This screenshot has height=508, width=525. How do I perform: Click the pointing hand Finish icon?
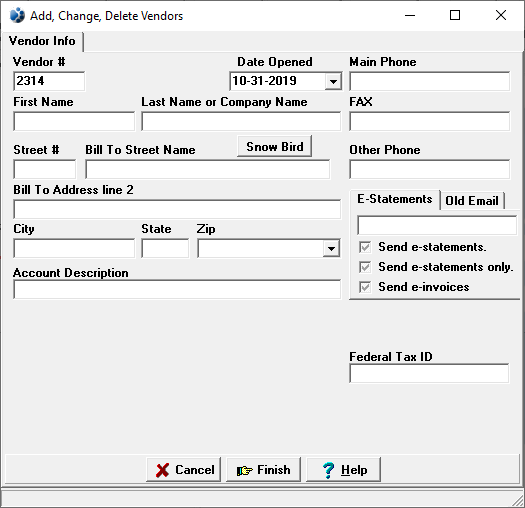point(244,470)
